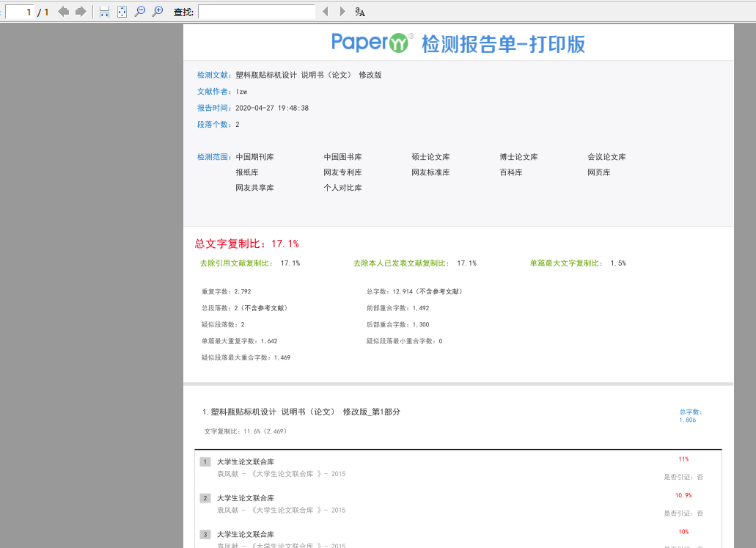
Task: Click 疑似段落最小重合字数: 0 entry
Action: (404, 341)
